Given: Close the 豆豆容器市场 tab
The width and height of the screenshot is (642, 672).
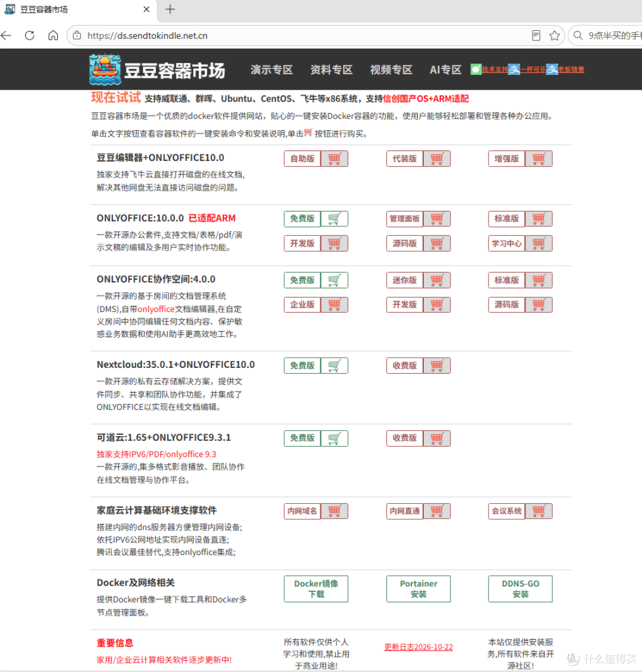Looking at the screenshot, I should pyautogui.click(x=146, y=10).
